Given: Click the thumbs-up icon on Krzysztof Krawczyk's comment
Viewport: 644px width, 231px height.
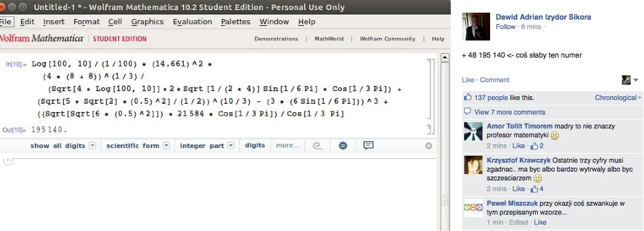Looking at the screenshot, I should 534,189.
